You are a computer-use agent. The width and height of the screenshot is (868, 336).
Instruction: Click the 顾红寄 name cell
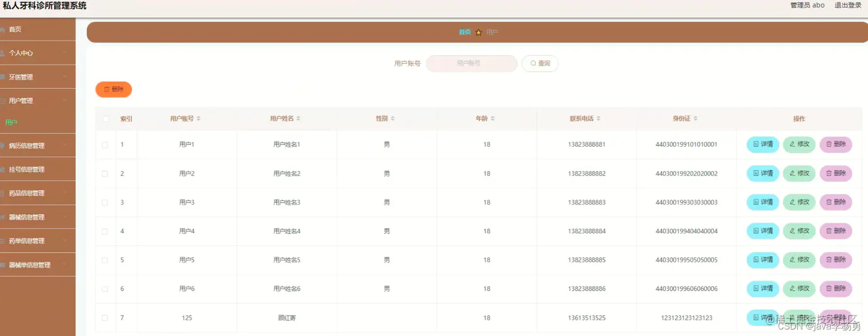[x=287, y=318]
